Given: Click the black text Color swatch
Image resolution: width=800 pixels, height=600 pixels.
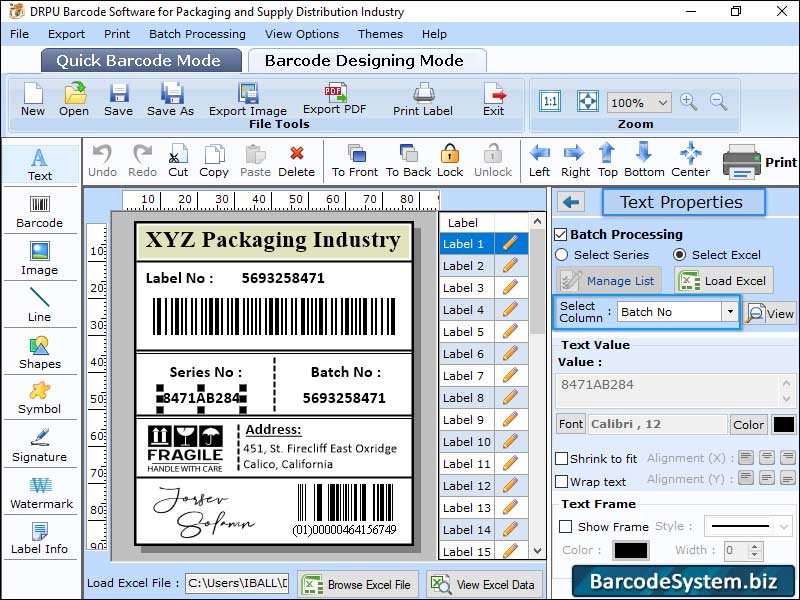Looking at the screenshot, I should [784, 424].
